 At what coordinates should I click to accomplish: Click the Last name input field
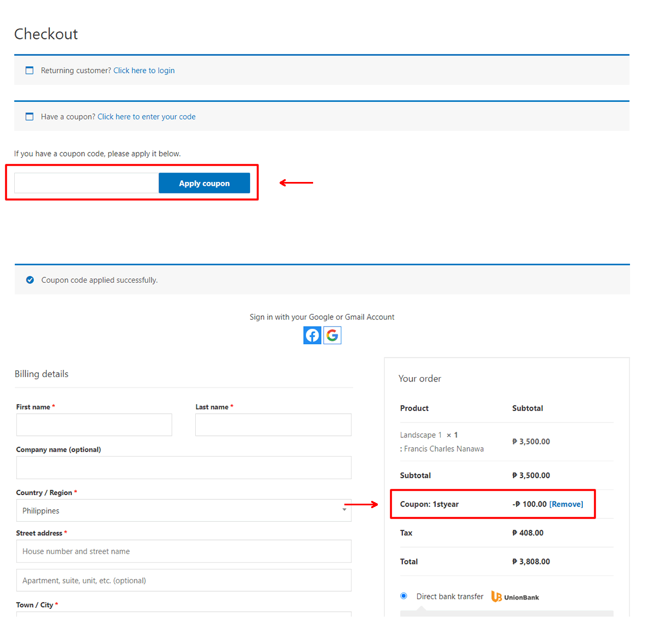point(273,425)
